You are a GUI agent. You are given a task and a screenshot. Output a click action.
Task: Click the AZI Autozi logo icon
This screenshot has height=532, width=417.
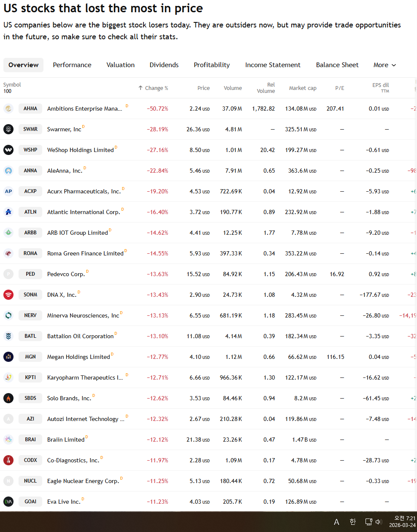point(8,419)
